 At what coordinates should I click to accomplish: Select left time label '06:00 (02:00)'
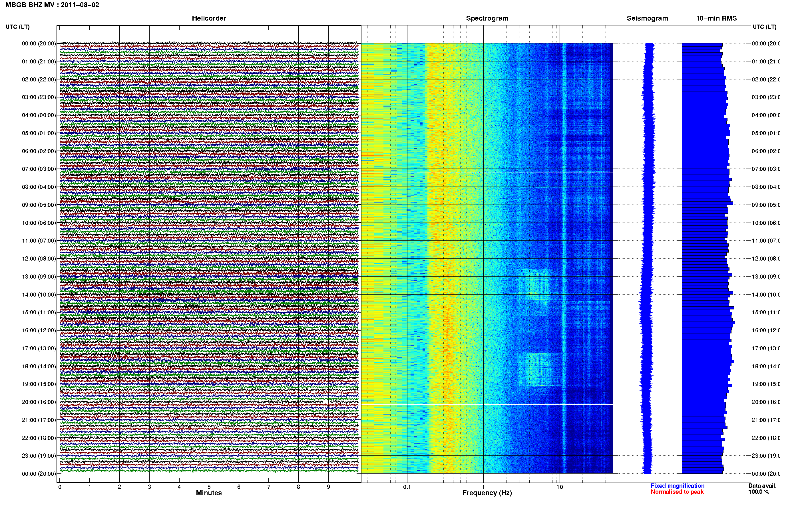(39, 151)
